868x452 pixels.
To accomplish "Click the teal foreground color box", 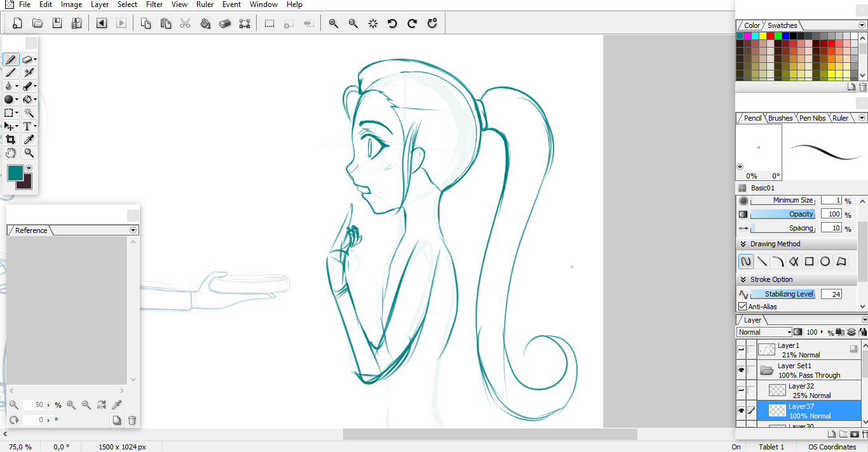I will click(15, 173).
